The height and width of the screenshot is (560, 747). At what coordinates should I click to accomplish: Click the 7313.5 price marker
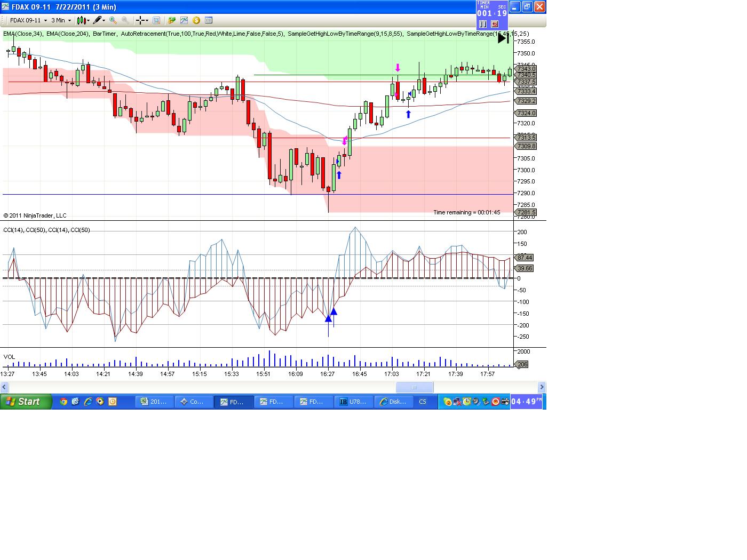[526, 138]
